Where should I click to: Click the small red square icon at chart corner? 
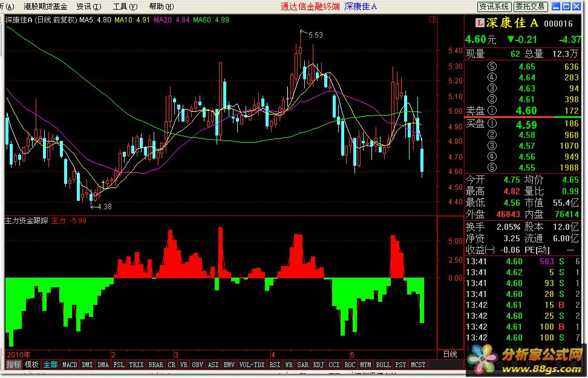pyautogui.click(x=433, y=19)
